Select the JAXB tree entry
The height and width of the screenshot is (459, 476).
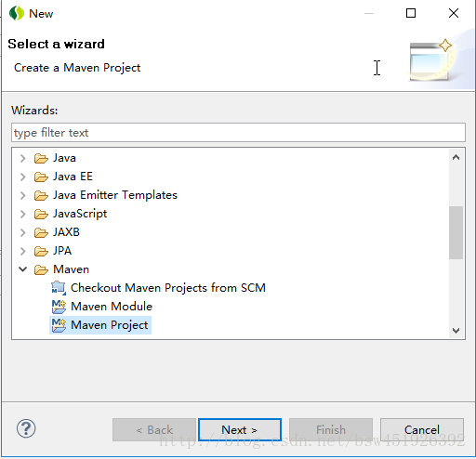click(x=66, y=232)
